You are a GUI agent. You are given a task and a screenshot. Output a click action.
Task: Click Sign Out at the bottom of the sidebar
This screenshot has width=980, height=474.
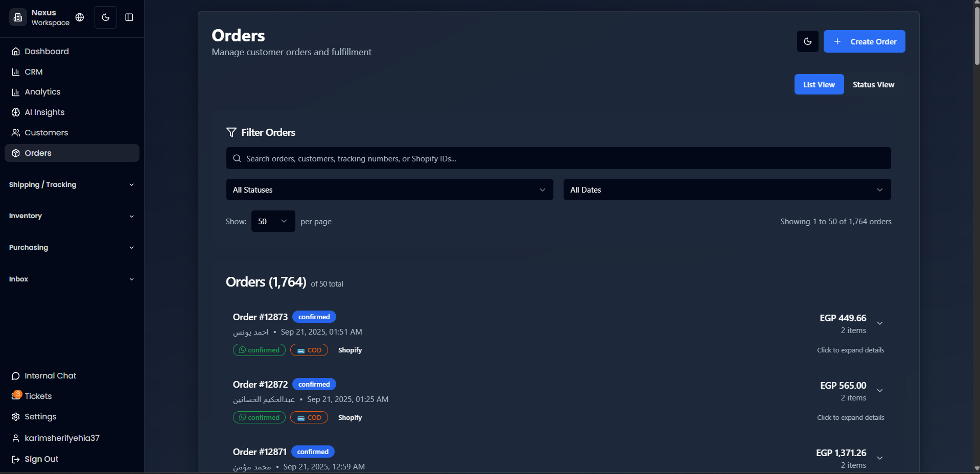(41, 459)
